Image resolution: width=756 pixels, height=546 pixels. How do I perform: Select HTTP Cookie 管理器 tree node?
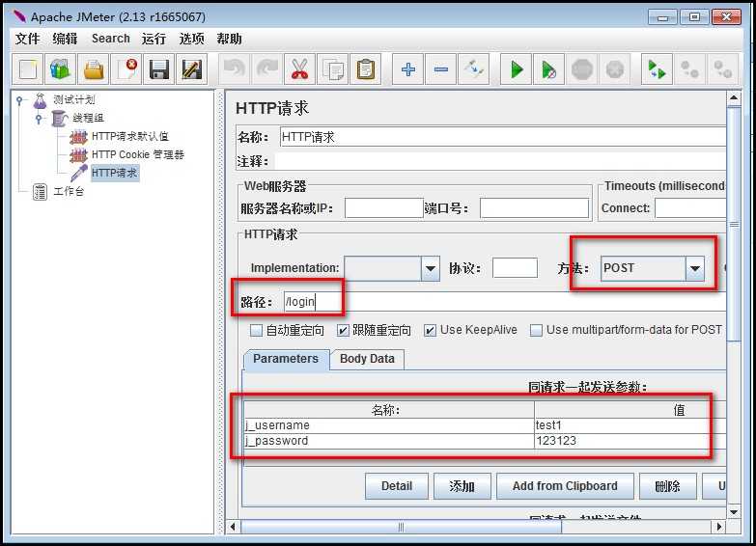(138, 154)
